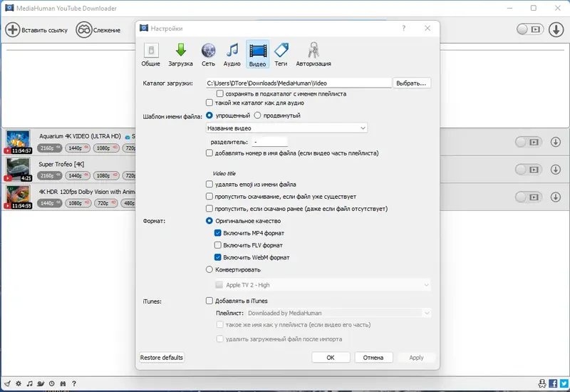Select 1080p quality for Super Trofeo

click(x=105, y=175)
